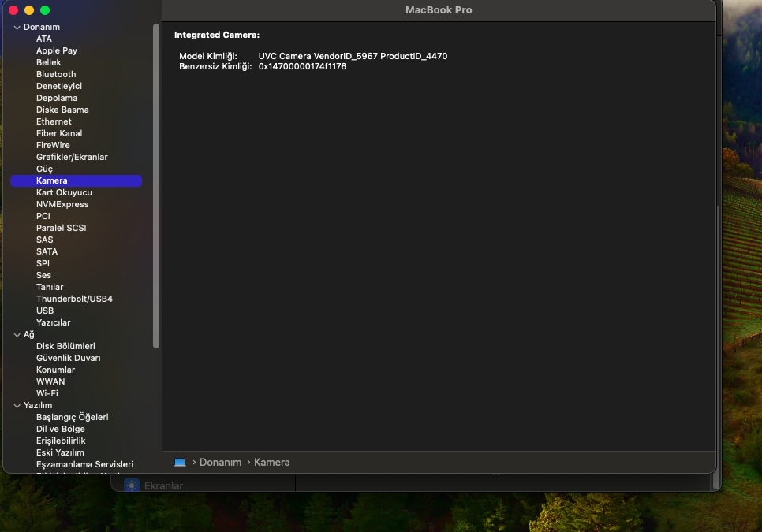
Task: Click Donanım in the path bar
Action: coord(220,463)
